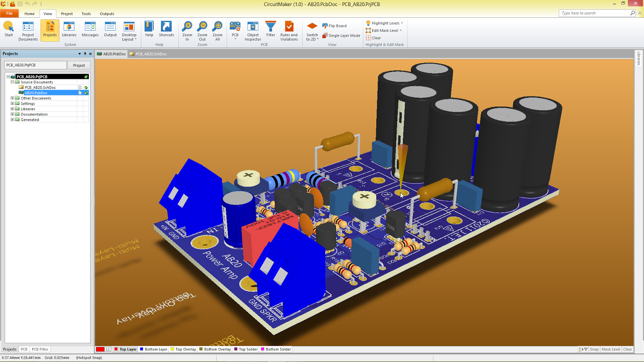Expand the Other Documents folder
The height and width of the screenshot is (362, 644).
point(12,98)
